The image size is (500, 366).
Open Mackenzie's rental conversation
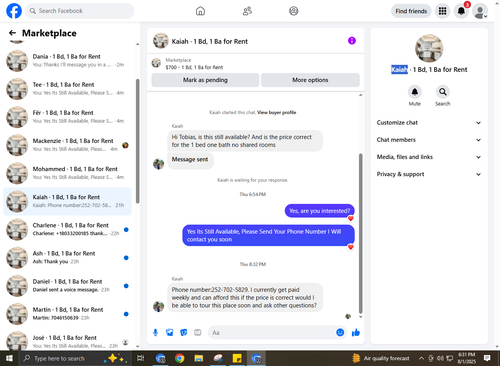[67, 145]
